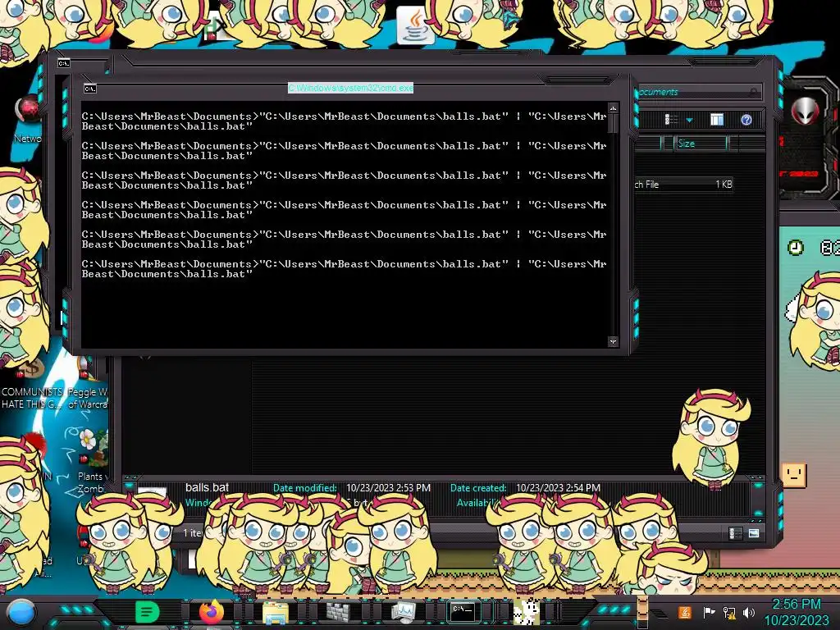Open the network tray icon

tap(729, 612)
